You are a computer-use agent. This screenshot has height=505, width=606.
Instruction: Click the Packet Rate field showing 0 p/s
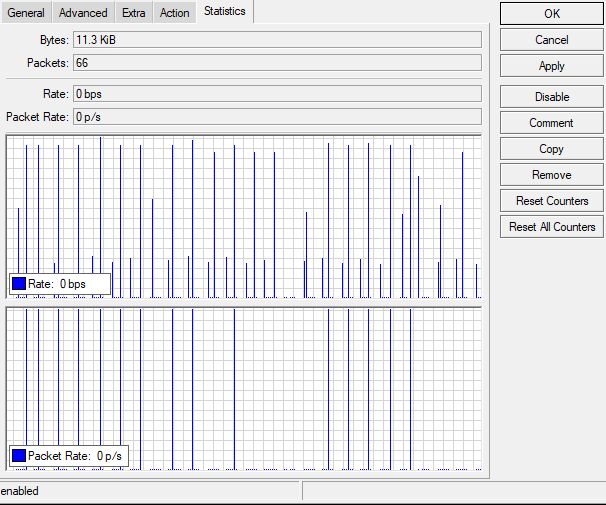(277, 117)
